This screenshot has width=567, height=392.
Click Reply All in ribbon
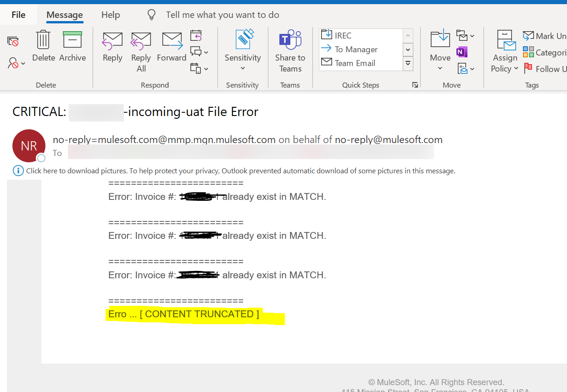click(x=141, y=40)
